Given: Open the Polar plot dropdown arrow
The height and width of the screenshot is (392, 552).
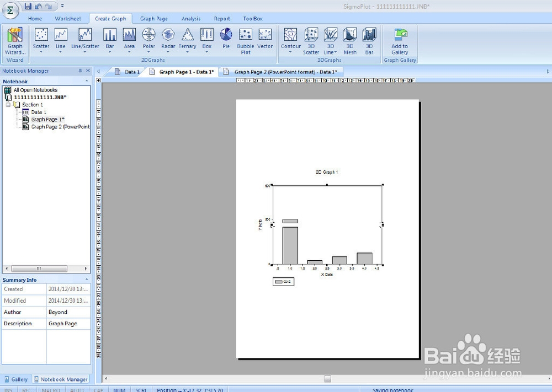Looking at the screenshot, I should coord(148,52).
